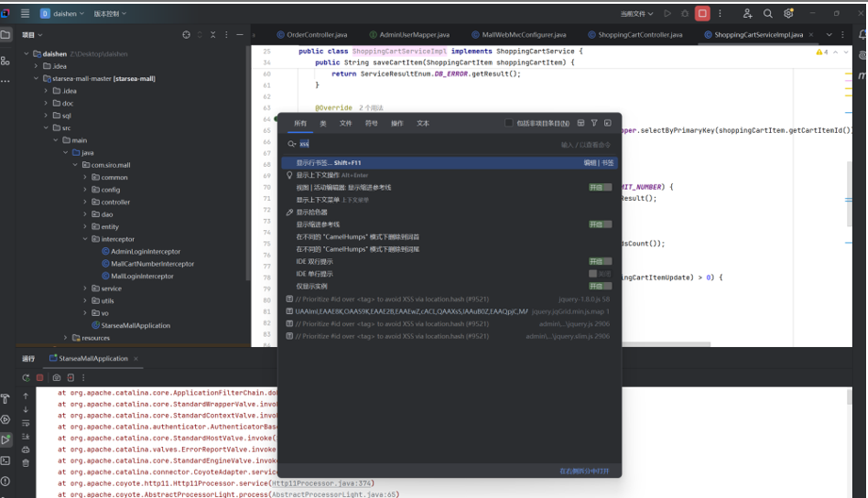This screenshot has height=498, width=868.
Task: Click the Rerun icon in Run panel
Action: pyautogui.click(x=26, y=377)
